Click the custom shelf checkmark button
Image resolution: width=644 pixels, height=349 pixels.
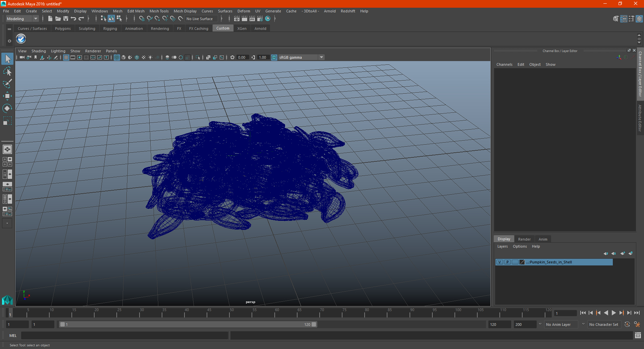(x=21, y=39)
